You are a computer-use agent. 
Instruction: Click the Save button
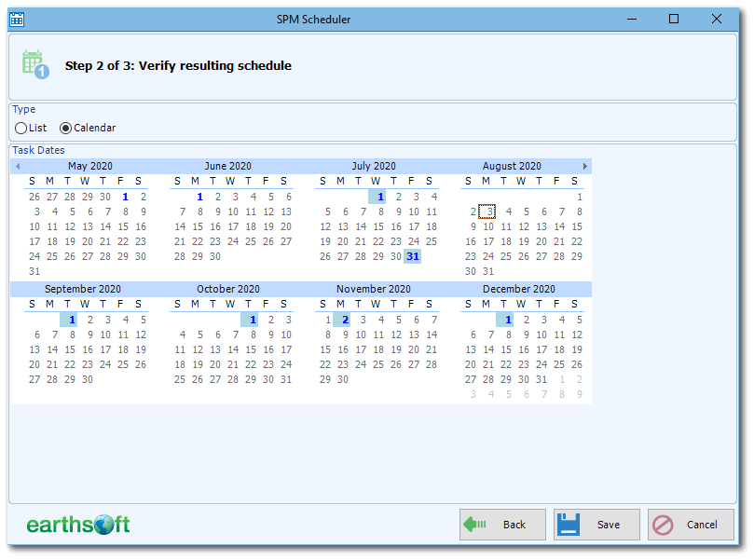click(x=596, y=524)
